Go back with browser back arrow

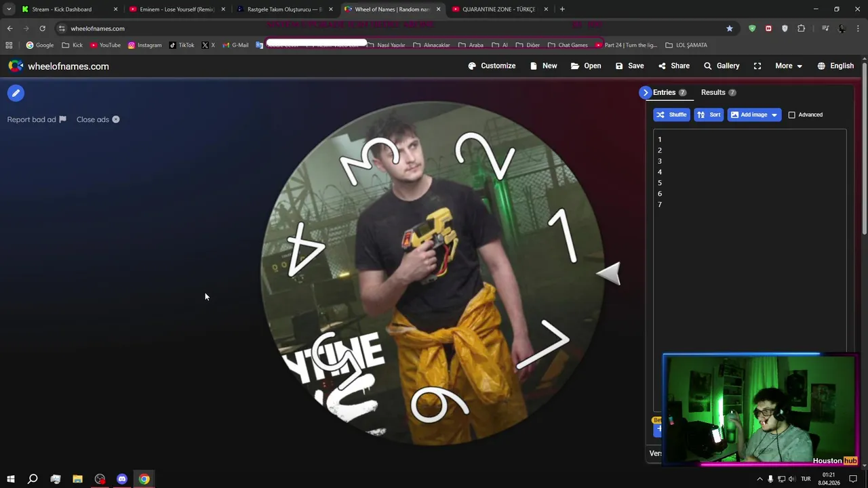[x=9, y=28]
